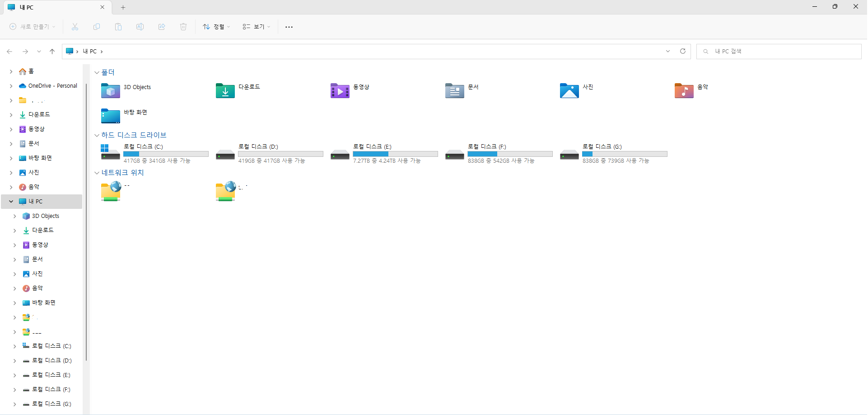Click the '838GB 중 739GB 사용 가능' text
868x415 pixels.
(616, 161)
